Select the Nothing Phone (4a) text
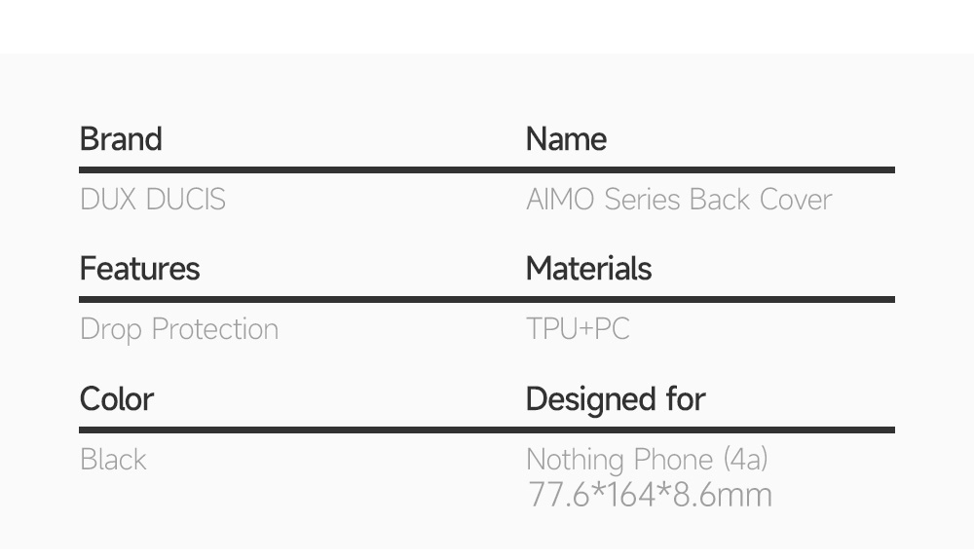Image resolution: width=974 pixels, height=560 pixels. click(x=647, y=459)
